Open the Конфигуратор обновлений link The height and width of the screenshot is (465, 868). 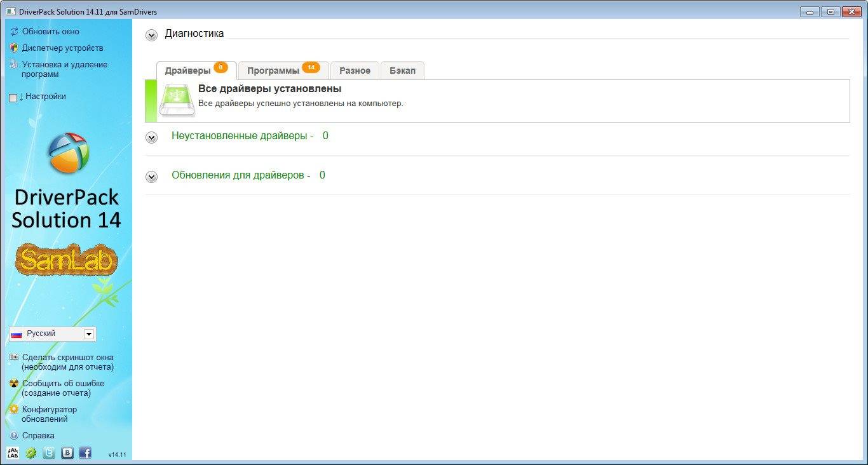49,414
